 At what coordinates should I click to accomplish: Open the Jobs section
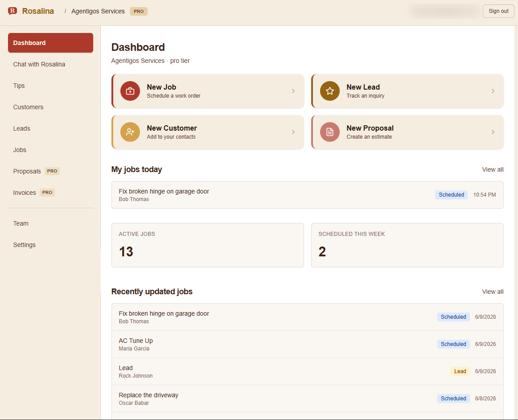pos(50,150)
